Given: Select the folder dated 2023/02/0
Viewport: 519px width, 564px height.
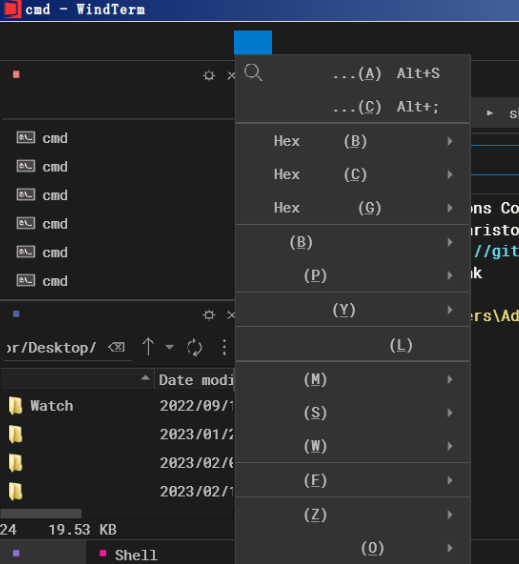Looking at the screenshot, I should [x=117, y=463].
